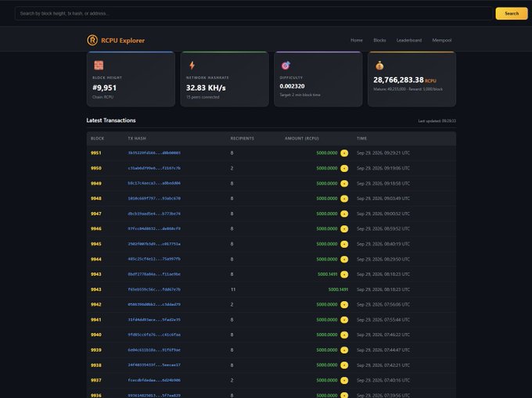Open block 9948 link
This screenshot has height=398, width=532.
96,199
